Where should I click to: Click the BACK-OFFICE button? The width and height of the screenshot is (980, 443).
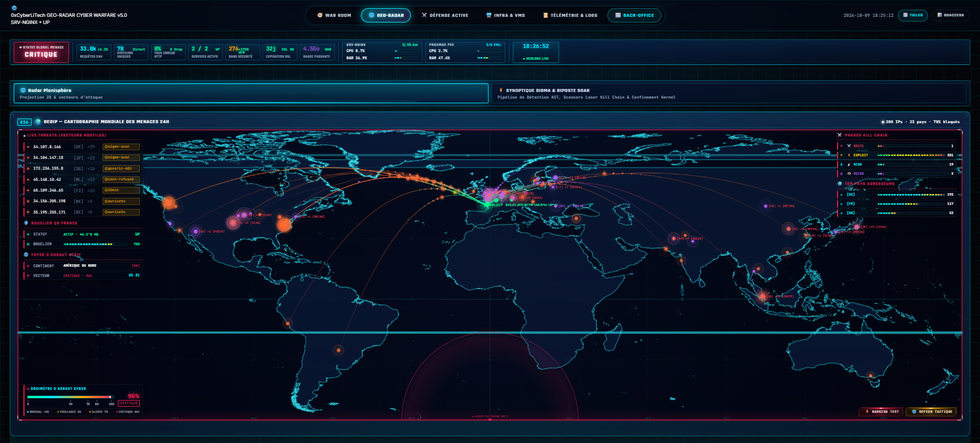634,15
